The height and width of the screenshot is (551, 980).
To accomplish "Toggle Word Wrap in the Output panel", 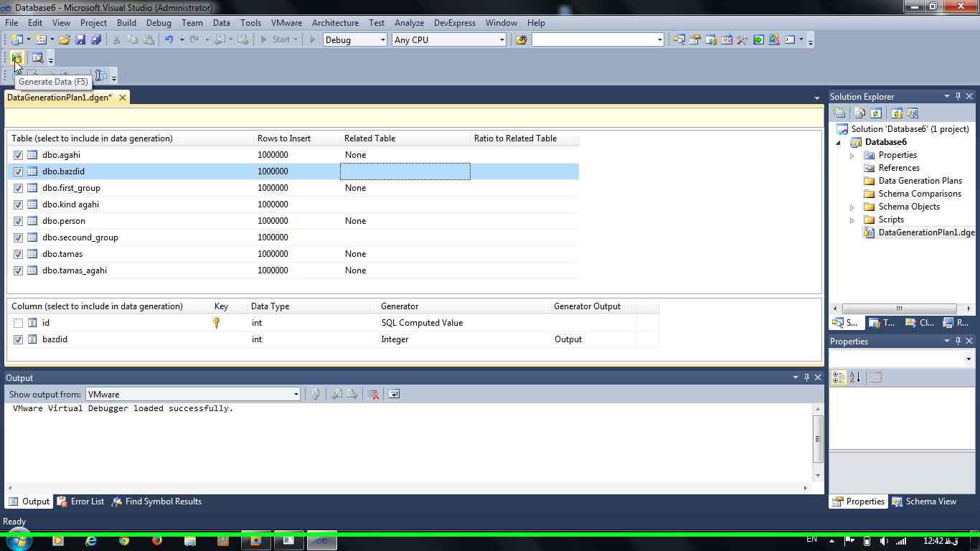I will pos(394,394).
